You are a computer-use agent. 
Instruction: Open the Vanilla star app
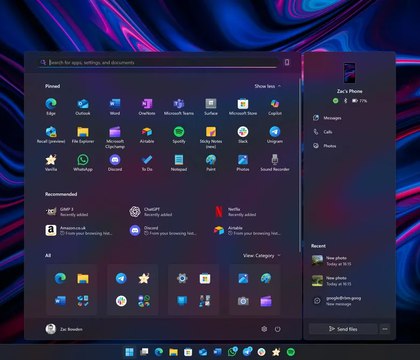point(51,163)
